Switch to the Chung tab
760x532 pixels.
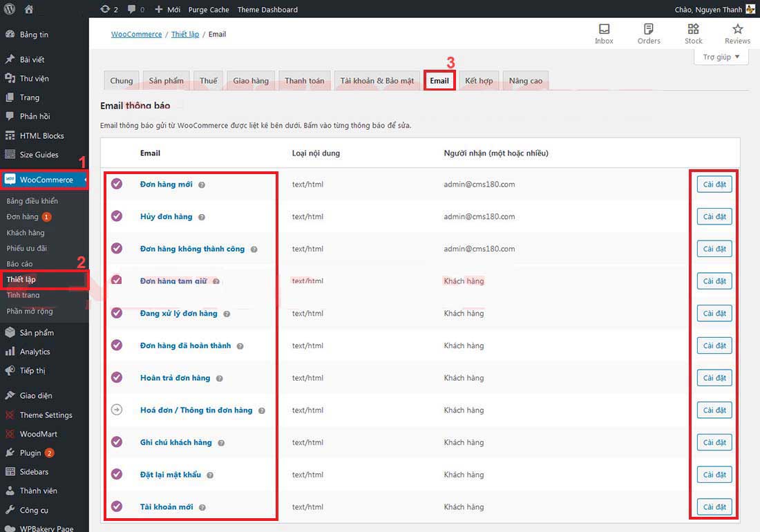point(121,80)
